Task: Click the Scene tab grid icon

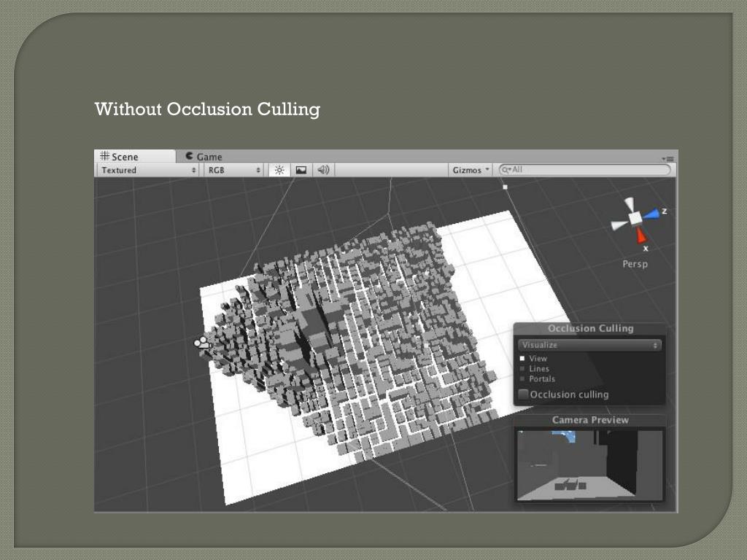Action: point(104,156)
